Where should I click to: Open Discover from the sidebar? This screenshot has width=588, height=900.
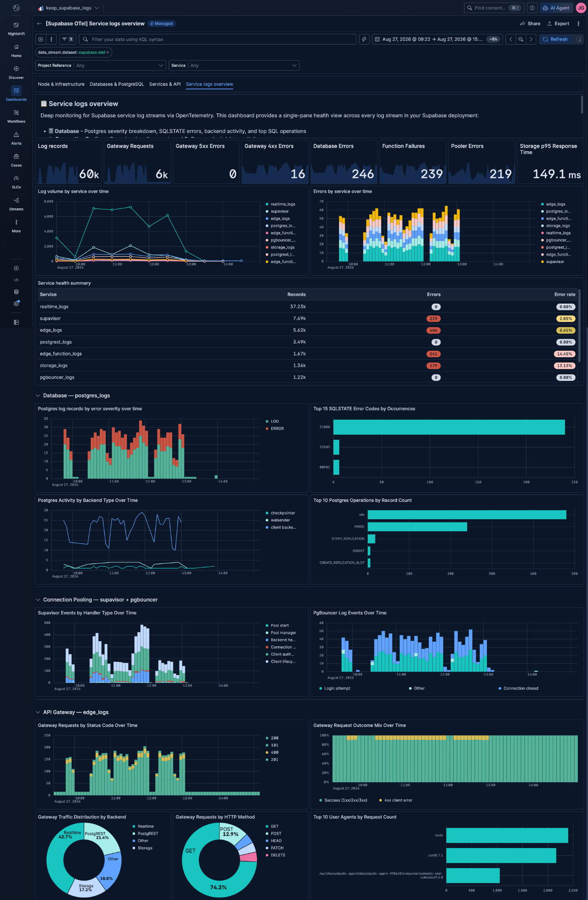[16, 72]
